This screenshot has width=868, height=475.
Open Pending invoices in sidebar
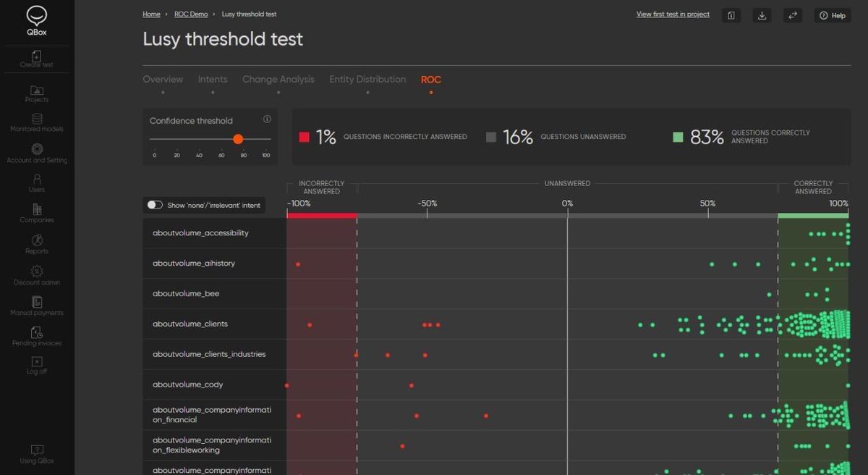click(37, 337)
